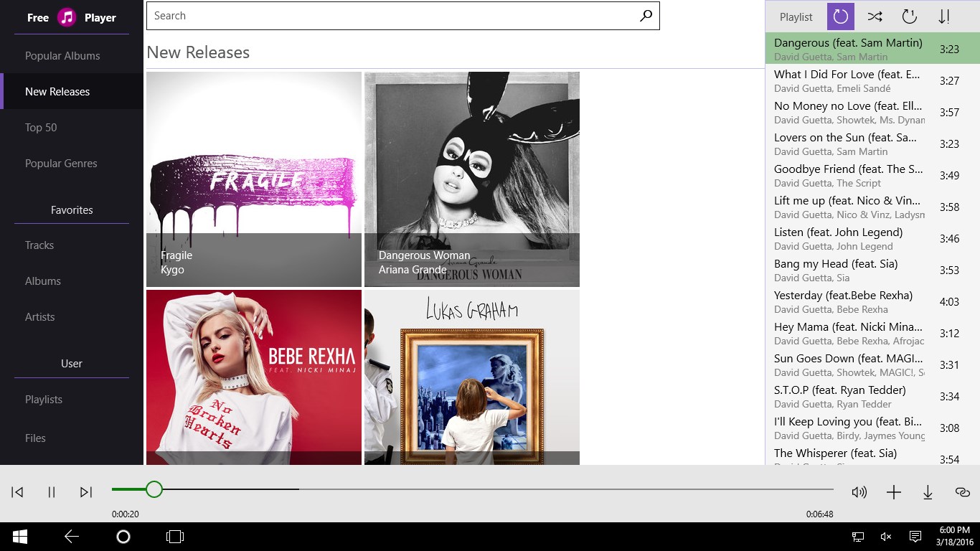Toggle shuffle mode in the playlist toolbar
The height and width of the screenshot is (551, 980).
coord(875,16)
